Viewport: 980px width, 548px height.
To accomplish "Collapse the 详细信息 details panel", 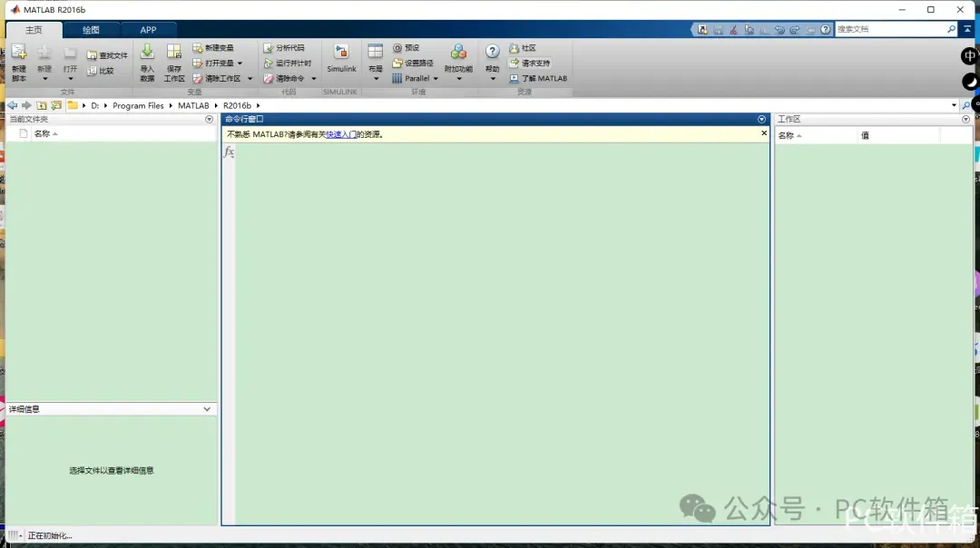I will coord(207,409).
